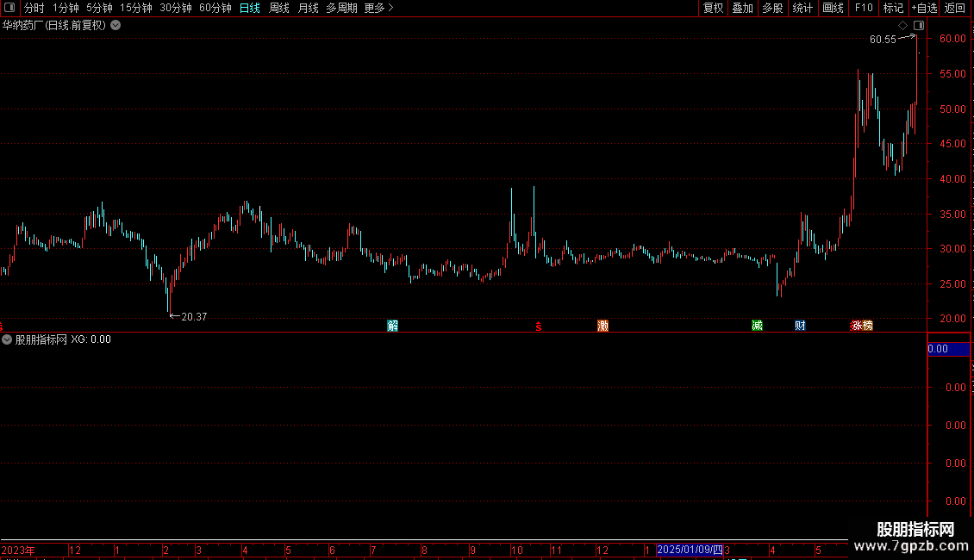The image size is (974, 560).
Task: Add stock via +自选 button
Action: click(x=924, y=8)
